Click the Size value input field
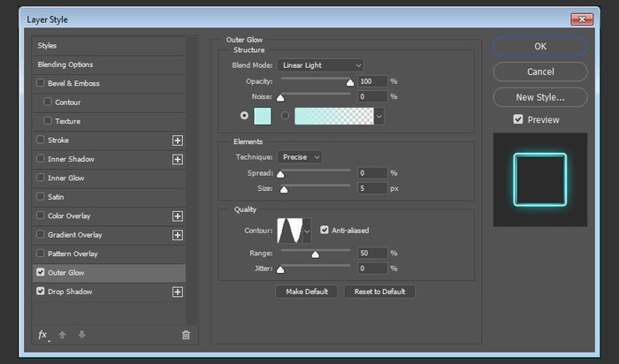Viewport: 619px width, 364px height. point(372,188)
